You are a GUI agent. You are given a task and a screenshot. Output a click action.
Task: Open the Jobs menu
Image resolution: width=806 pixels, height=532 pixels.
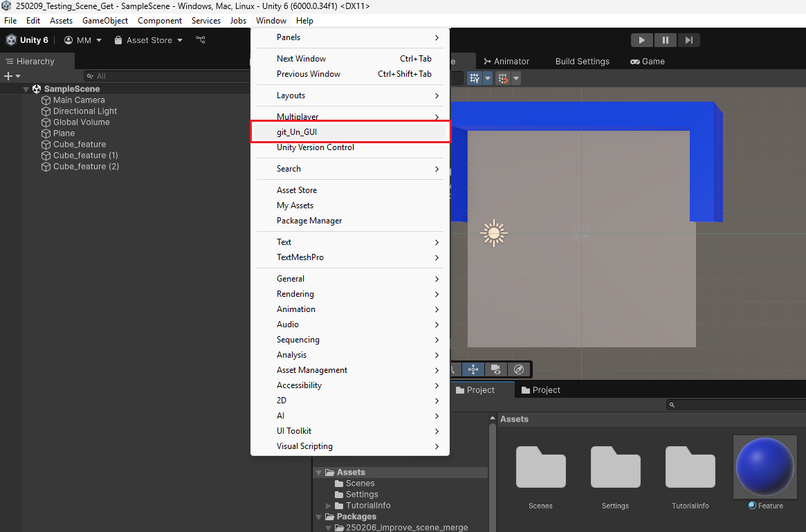coord(238,21)
